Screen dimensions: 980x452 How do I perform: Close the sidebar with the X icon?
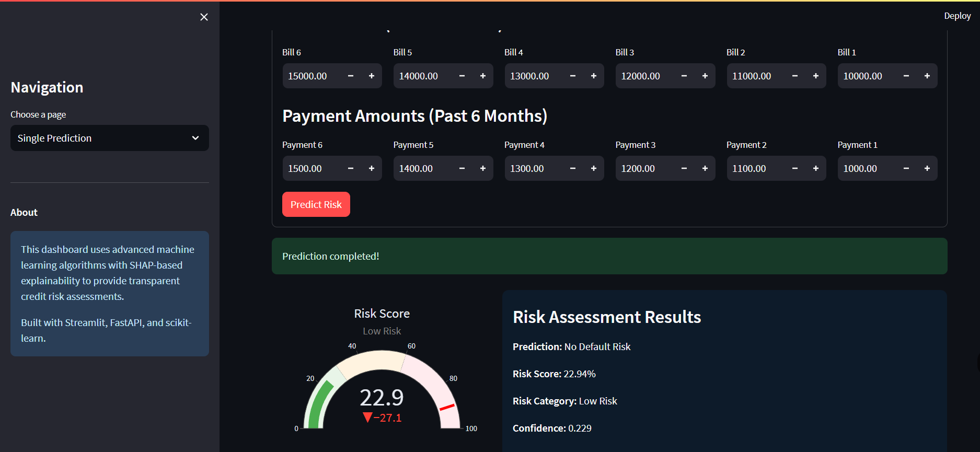coord(204,17)
